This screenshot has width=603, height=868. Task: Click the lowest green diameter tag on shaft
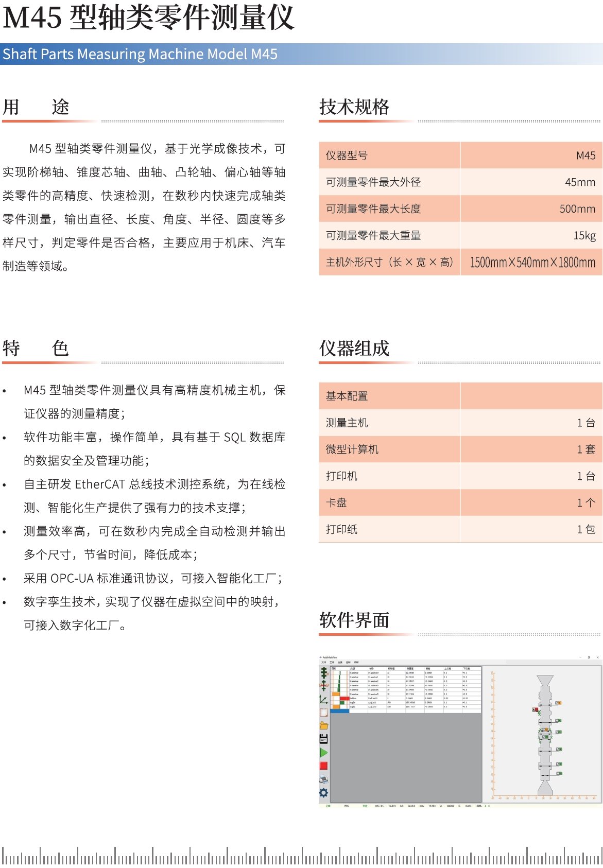tap(559, 773)
